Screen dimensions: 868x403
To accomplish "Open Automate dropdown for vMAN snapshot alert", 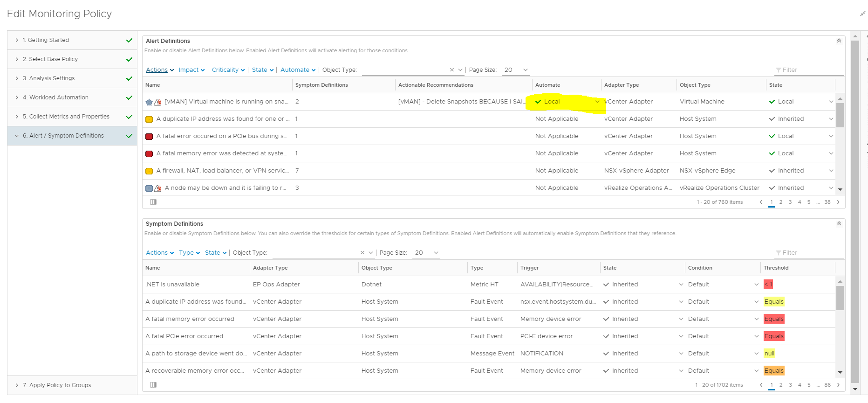I will pyautogui.click(x=597, y=102).
